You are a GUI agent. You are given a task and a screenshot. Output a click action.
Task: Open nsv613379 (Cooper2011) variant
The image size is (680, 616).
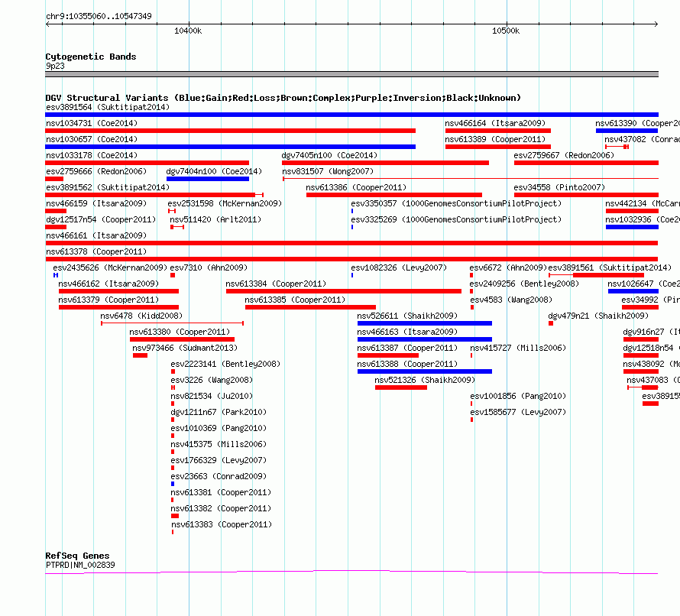point(108,300)
